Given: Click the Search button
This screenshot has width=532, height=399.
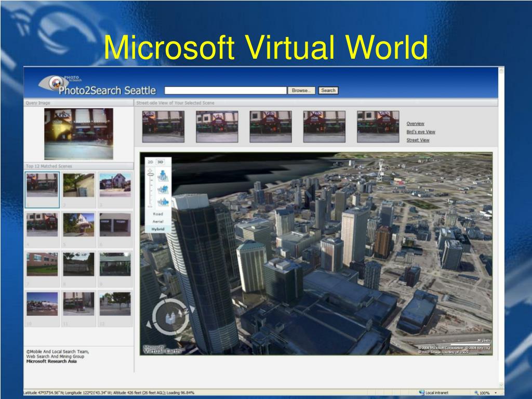Looking at the screenshot, I should pos(328,90).
